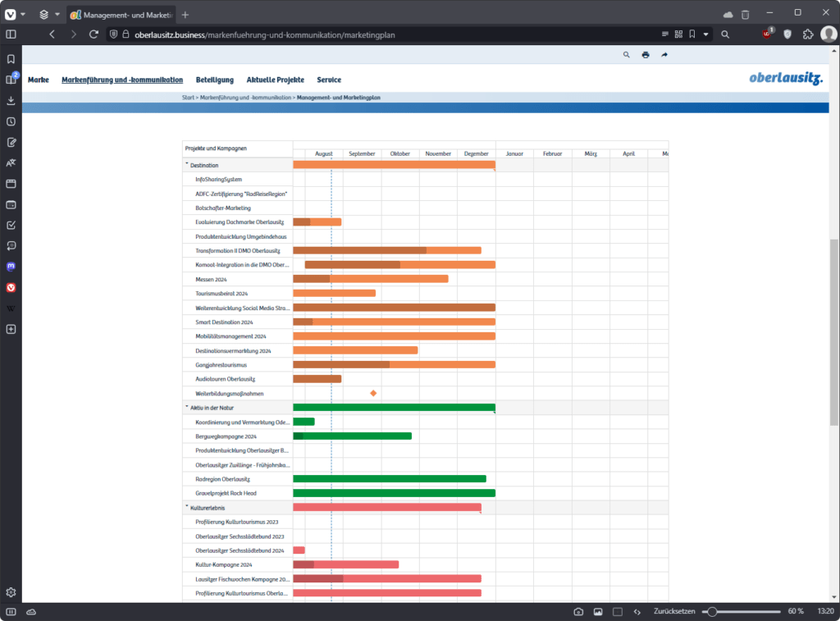
Task: Open the Mastodon web panel
Action: click(x=11, y=267)
